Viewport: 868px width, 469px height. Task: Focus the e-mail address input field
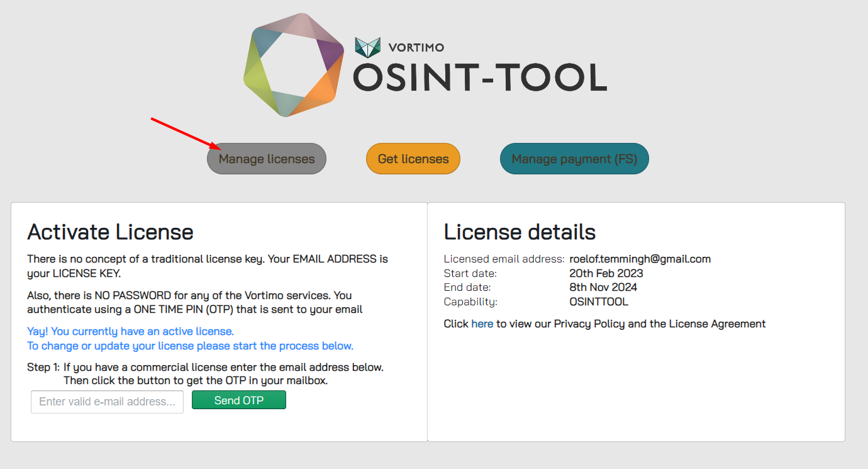[107, 402]
